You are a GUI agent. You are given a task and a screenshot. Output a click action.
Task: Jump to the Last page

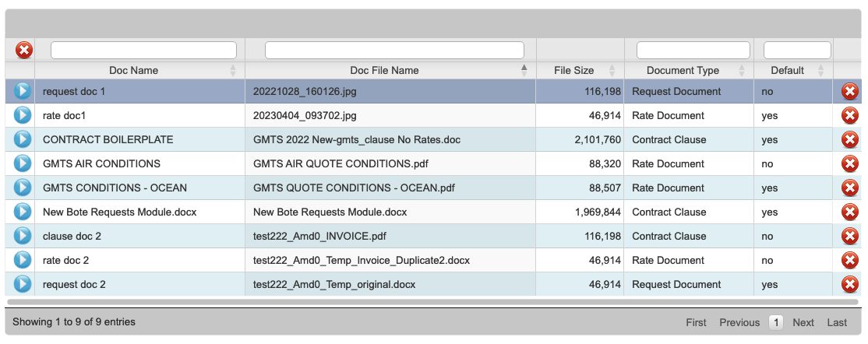[837, 322]
